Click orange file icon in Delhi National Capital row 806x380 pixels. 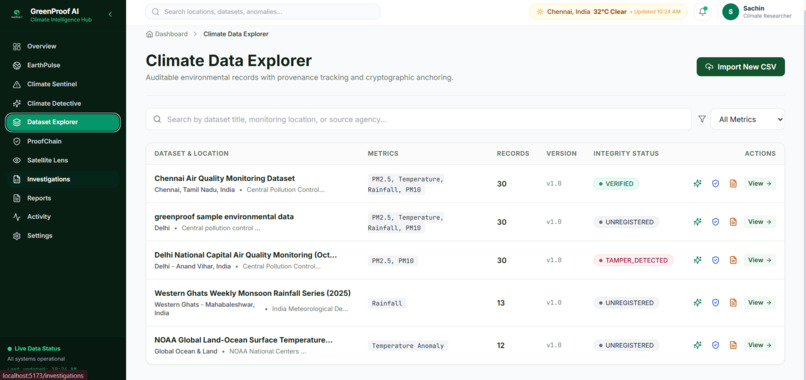pyautogui.click(x=733, y=260)
